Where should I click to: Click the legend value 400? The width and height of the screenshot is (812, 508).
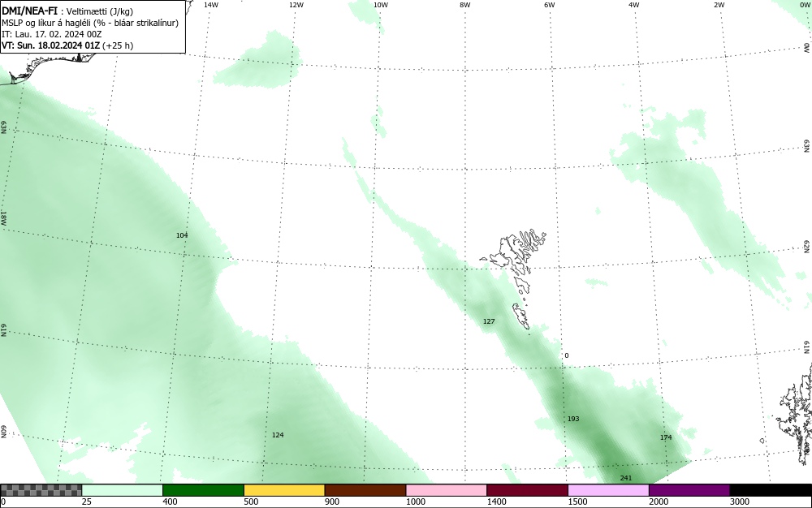coord(170,502)
